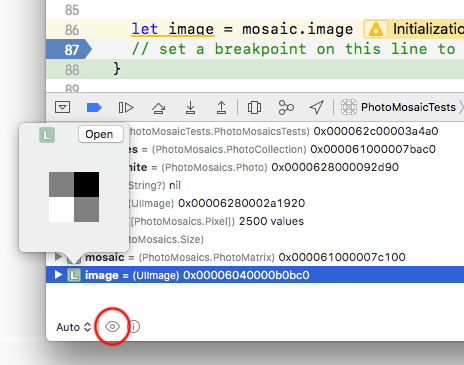Open the Debug Memory Graph
Viewport: 464px width, 365px height.
pos(286,107)
